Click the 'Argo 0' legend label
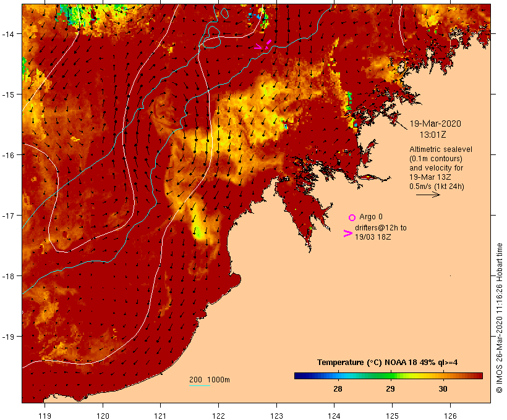The image size is (507, 420). coord(371,216)
